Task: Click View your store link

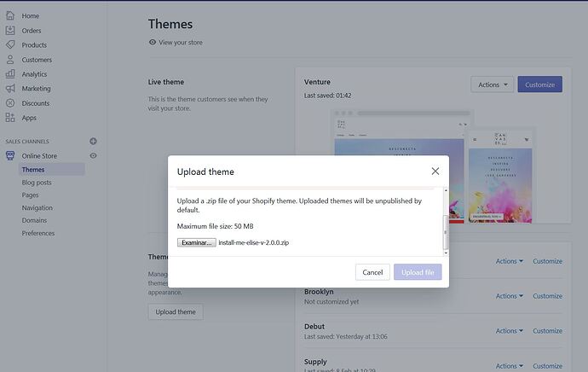Action: (x=176, y=43)
